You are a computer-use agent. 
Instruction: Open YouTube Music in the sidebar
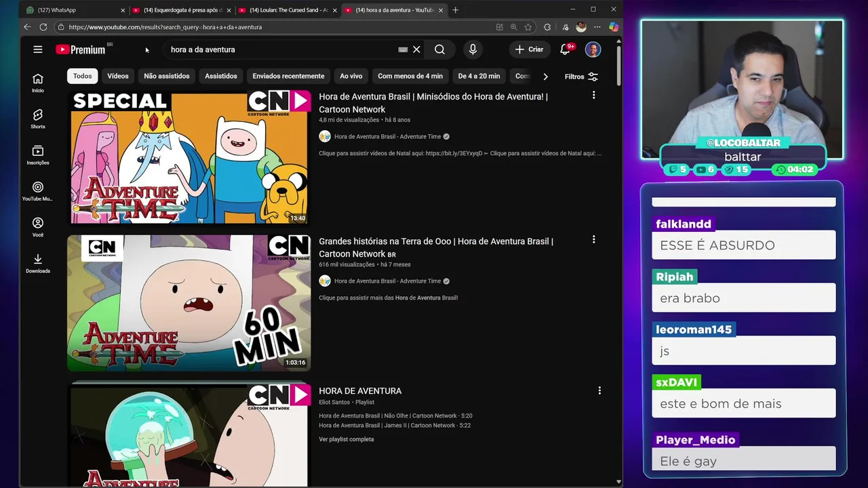(38, 191)
